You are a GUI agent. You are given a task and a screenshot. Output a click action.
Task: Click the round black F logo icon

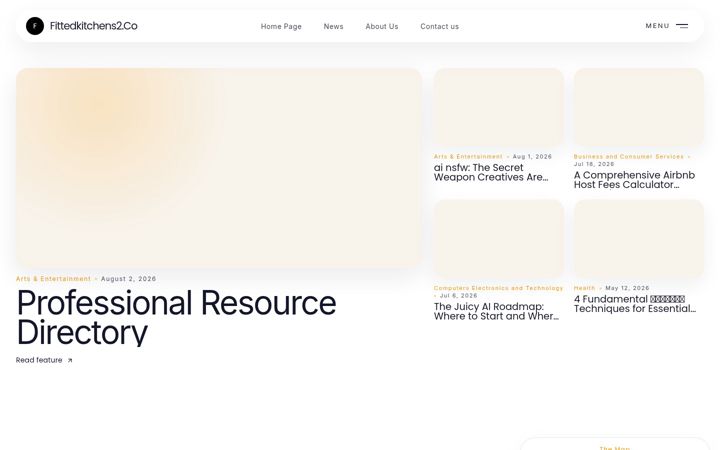(x=35, y=26)
